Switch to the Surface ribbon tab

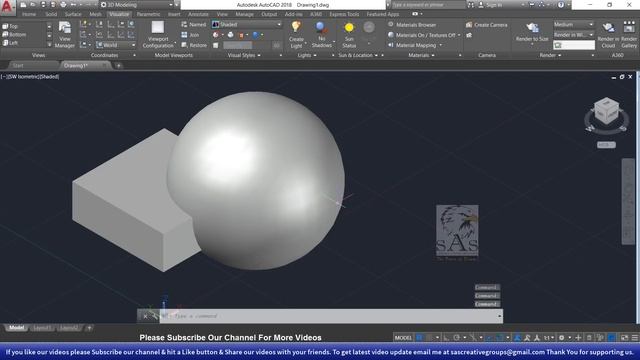coord(73,14)
